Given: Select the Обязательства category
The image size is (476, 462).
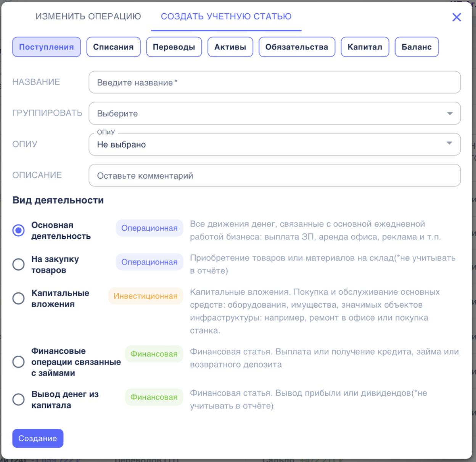Looking at the screenshot, I should (x=297, y=47).
